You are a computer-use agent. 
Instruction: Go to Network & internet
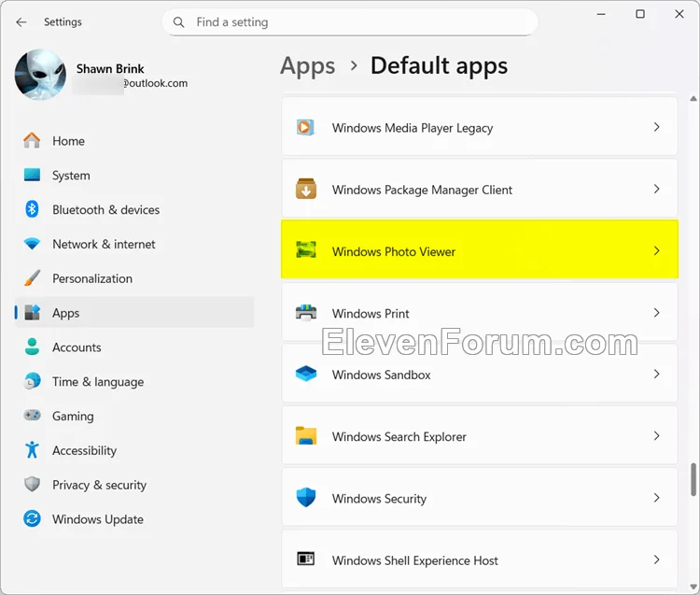click(x=134, y=244)
